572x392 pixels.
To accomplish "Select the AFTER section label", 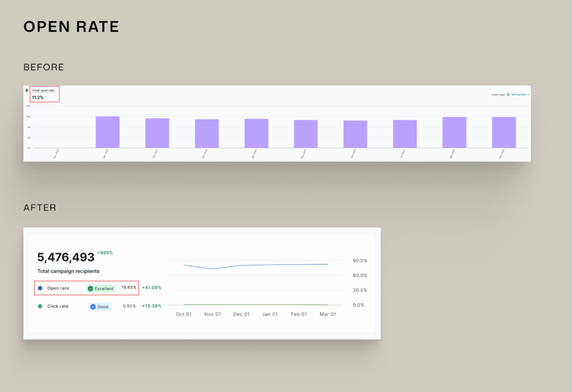I will [39, 208].
